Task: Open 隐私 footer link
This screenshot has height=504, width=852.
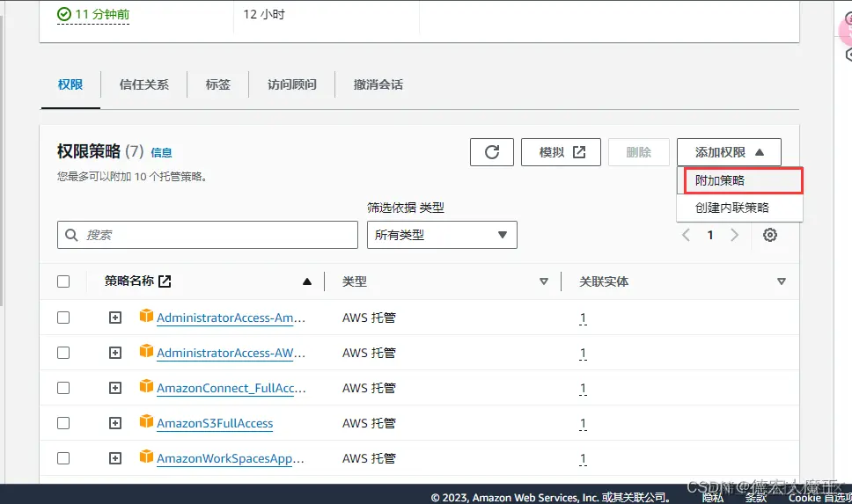Action: point(712,498)
